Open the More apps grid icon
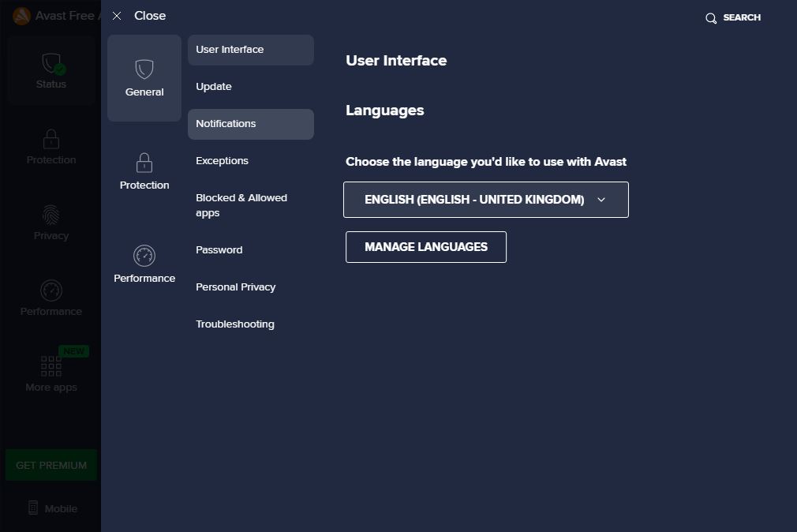797x532 pixels. (51, 366)
